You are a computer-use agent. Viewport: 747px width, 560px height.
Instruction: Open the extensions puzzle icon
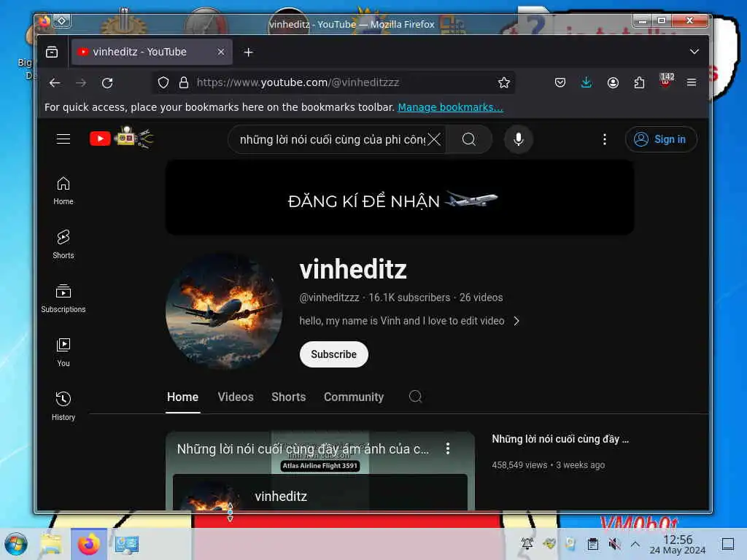[x=639, y=83]
